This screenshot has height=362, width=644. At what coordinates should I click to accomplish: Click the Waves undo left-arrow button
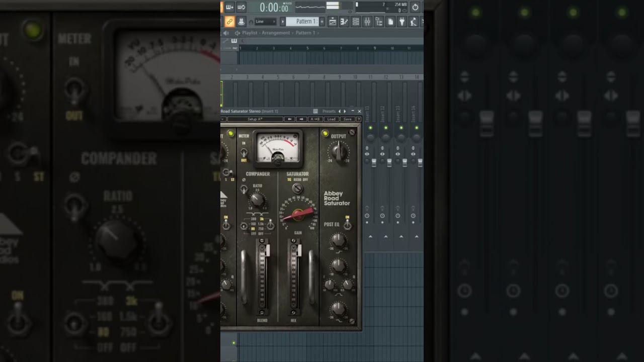click(289, 119)
